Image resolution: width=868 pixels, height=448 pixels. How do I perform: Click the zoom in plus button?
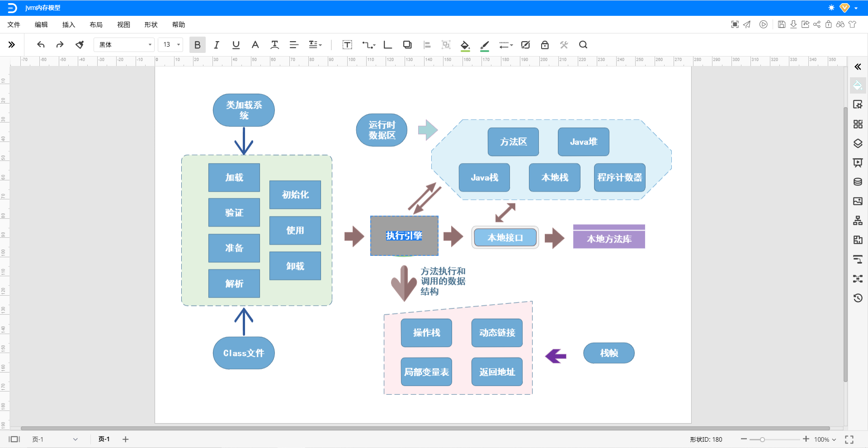point(806,439)
